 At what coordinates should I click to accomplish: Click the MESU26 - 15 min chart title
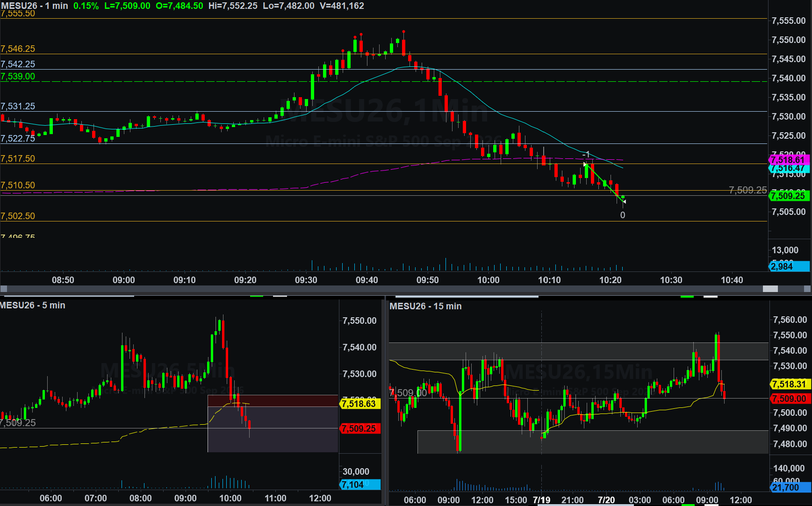(x=425, y=306)
